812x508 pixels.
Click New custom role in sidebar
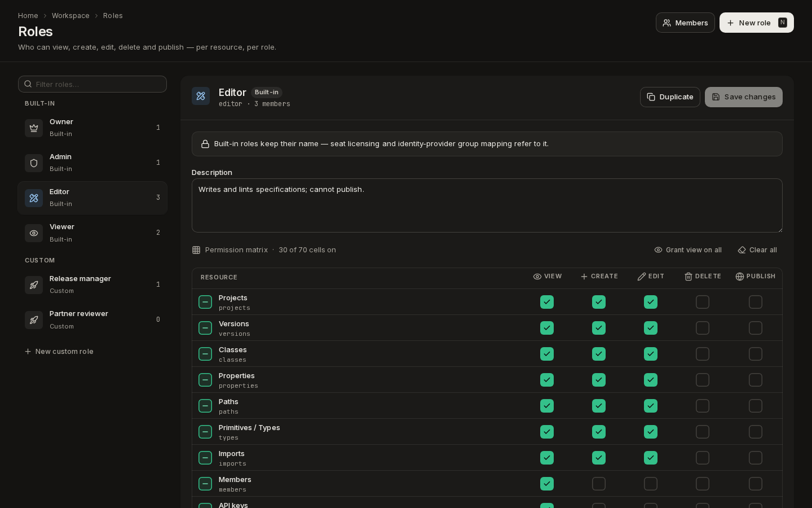[x=59, y=352]
